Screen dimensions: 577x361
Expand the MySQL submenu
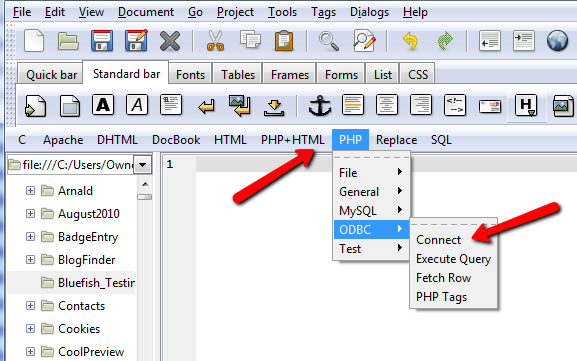pos(371,210)
